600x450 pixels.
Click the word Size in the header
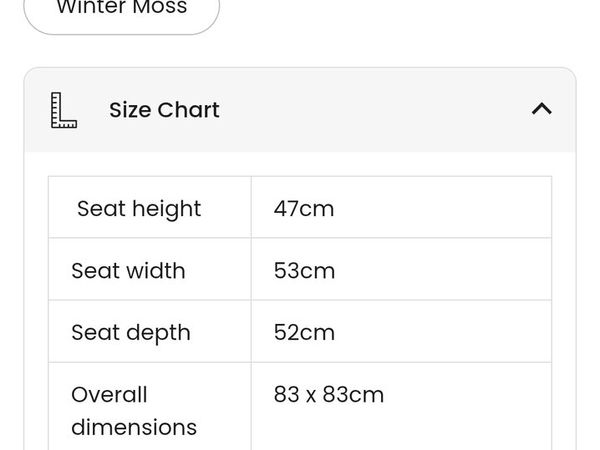[130, 110]
